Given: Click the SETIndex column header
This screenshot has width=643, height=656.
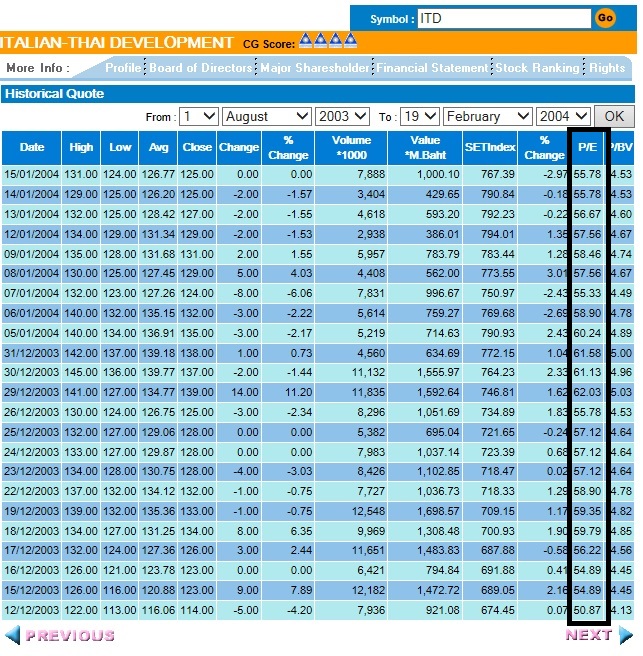Looking at the screenshot, I should pyautogui.click(x=490, y=148).
